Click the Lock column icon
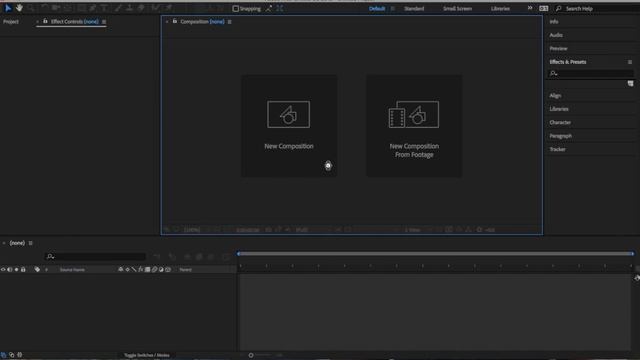 pos(23,270)
